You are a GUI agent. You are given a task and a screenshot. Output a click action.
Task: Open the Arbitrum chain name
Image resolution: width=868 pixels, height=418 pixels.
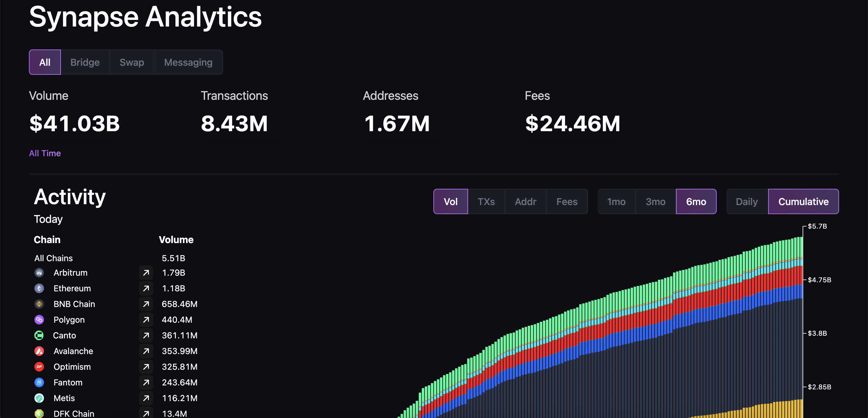click(x=71, y=272)
